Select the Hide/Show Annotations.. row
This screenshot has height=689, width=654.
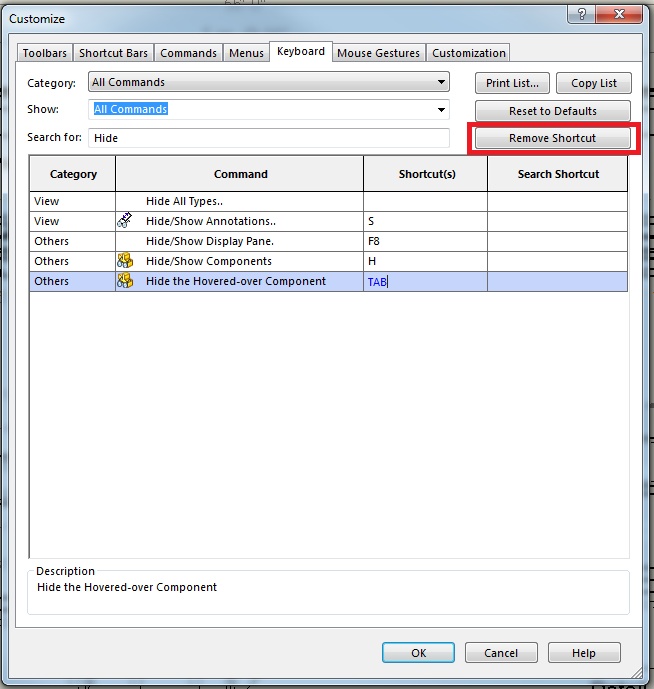(328, 221)
